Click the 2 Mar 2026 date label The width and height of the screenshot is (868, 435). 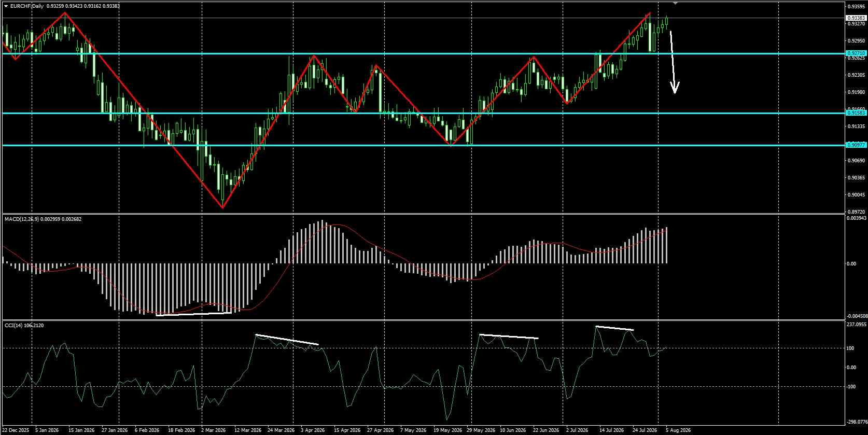pyautogui.click(x=213, y=430)
